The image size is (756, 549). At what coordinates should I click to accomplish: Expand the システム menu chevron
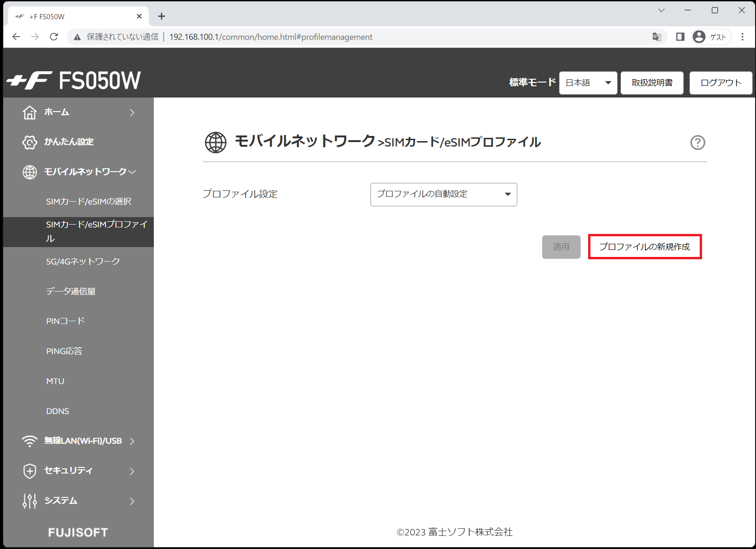point(132,501)
